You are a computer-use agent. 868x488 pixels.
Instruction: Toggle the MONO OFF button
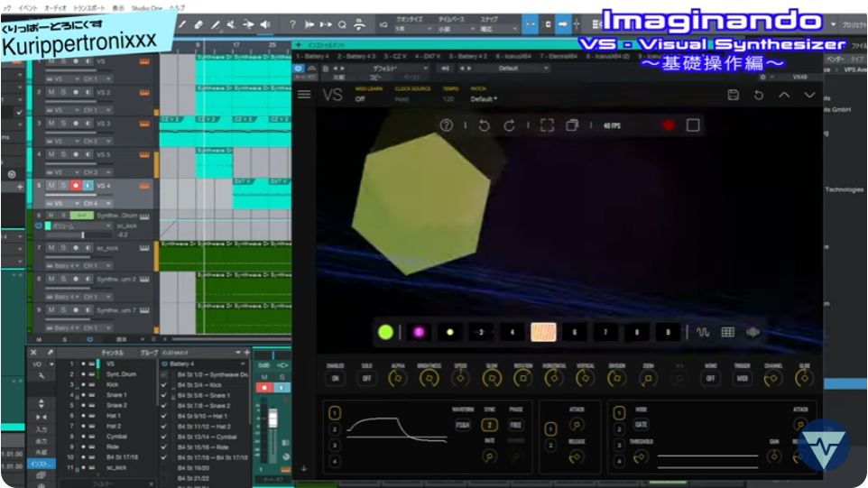[710, 379]
